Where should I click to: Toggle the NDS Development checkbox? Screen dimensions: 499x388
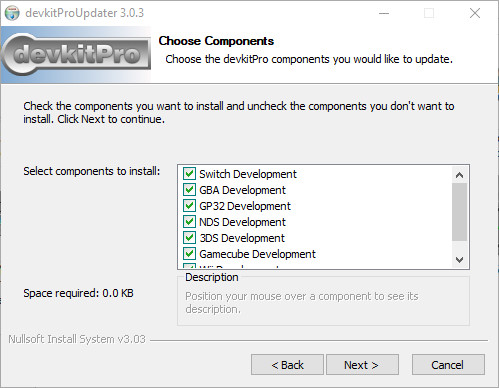[x=189, y=222]
